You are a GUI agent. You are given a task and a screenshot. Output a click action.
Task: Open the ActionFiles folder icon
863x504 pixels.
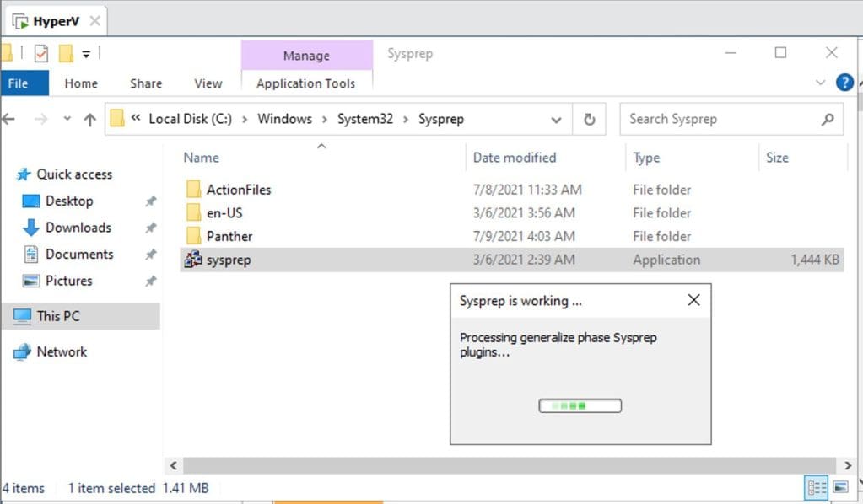pos(194,189)
